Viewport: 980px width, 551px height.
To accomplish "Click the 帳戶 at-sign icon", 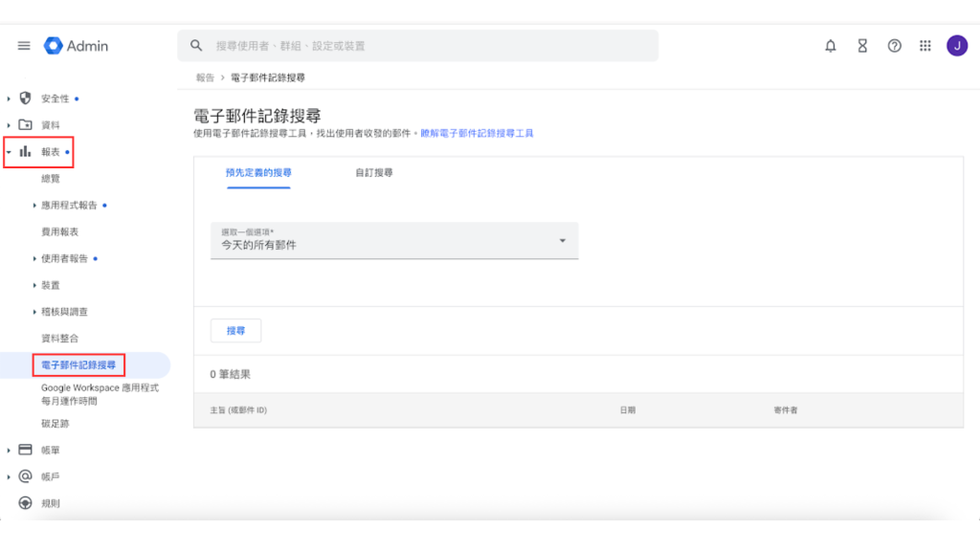I will (x=25, y=476).
